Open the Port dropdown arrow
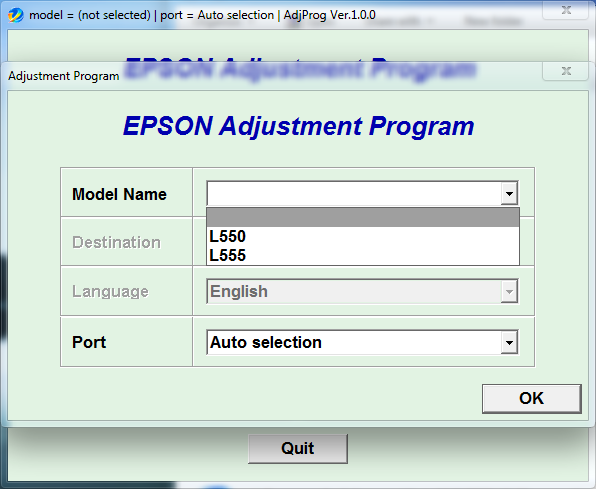Viewport: 596px width, 489px height. [x=509, y=342]
